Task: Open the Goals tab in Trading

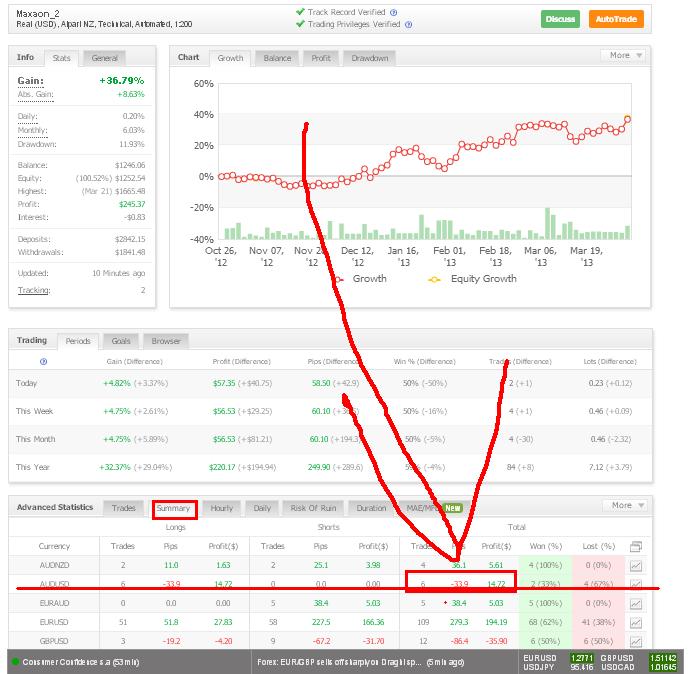Action: pyautogui.click(x=121, y=341)
